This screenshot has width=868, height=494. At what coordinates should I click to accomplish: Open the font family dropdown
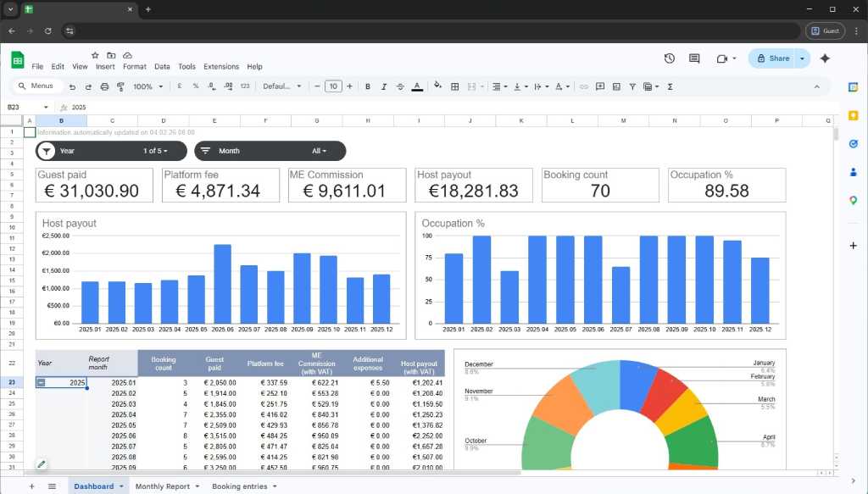click(281, 86)
